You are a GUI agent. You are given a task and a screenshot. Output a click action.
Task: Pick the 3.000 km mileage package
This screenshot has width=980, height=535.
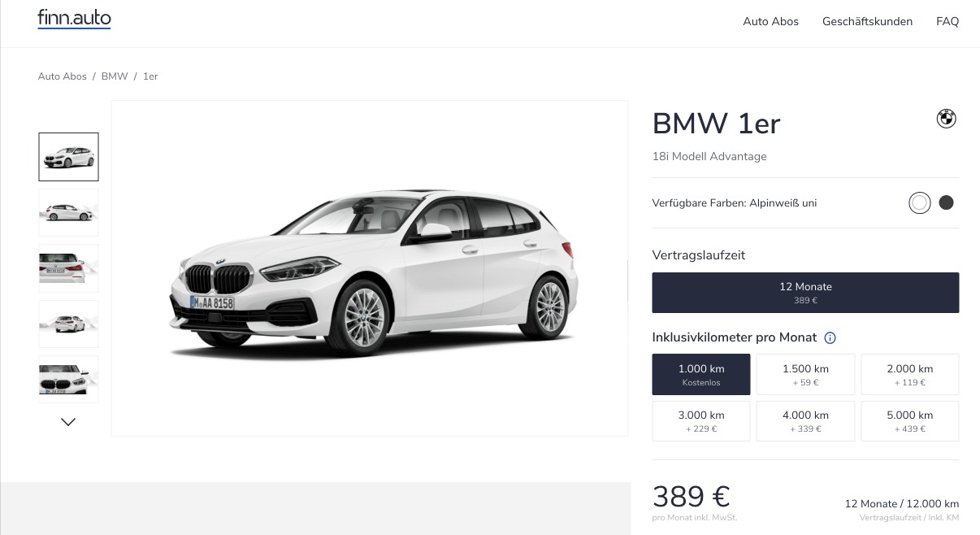700,420
